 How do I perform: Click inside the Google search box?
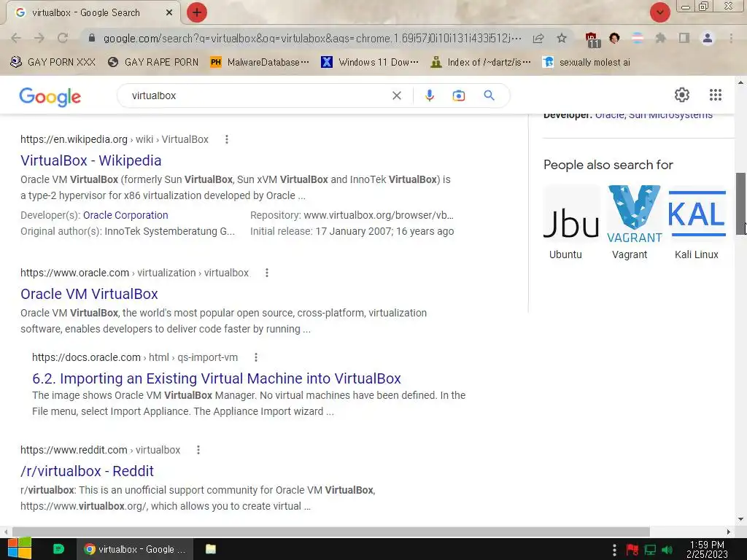click(x=258, y=96)
